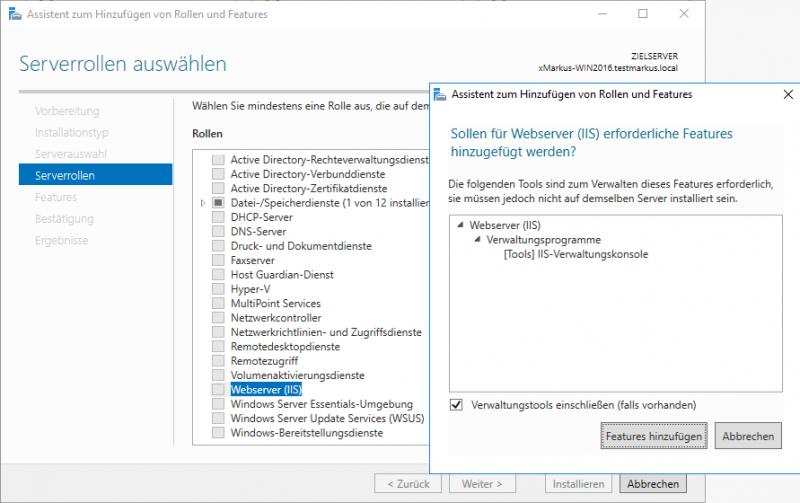
Task: Click the wizard icon in the dialog title bar
Action: (441, 95)
